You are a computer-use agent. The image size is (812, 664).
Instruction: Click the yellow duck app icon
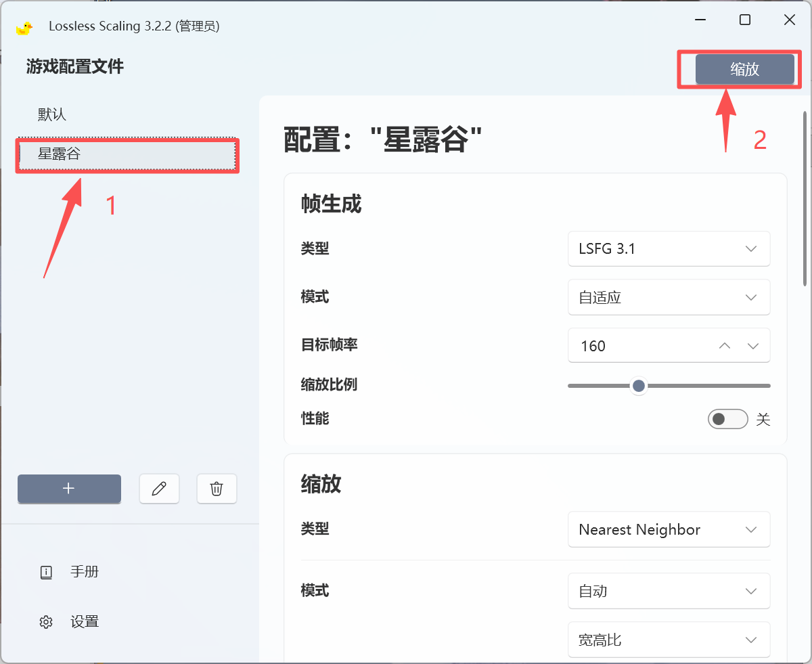point(24,27)
